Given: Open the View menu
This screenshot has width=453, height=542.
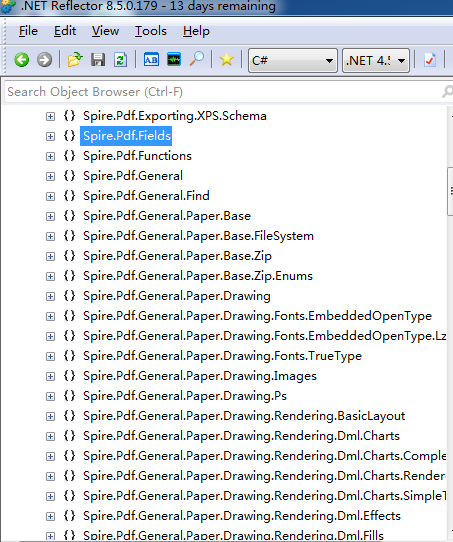Looking at the screenshot, I should coord(105,31).
